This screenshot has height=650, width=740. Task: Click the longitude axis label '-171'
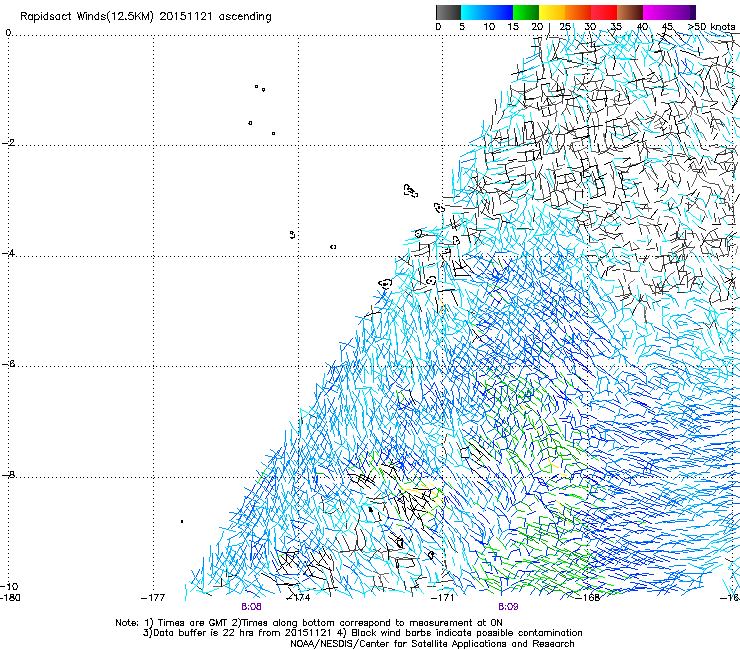coord(442,598)
